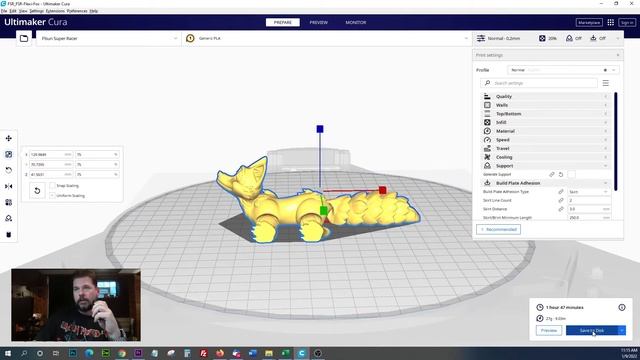Screen dimensions: 640x360
Task: Click the Windows Start button
Action: (8, 353)
